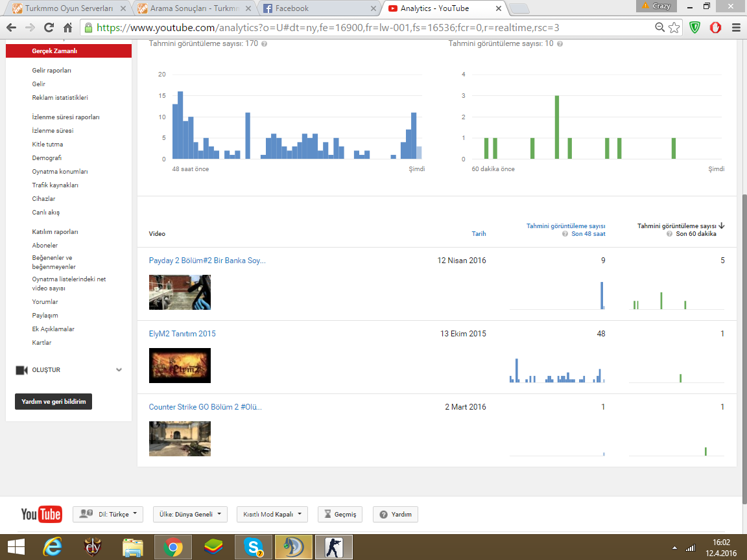Open the ElyM2 Tanıtım 2015 video link

[182, 334]
